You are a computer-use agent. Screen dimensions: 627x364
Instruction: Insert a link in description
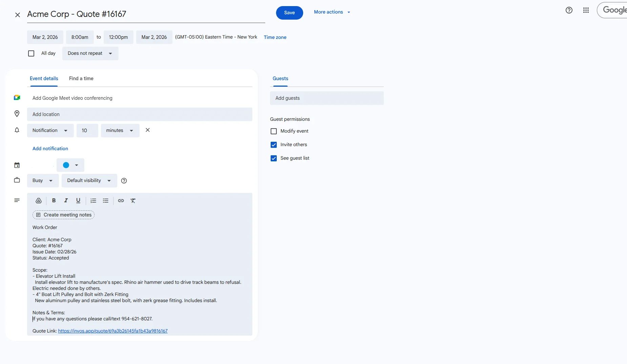click(x=121, y=201)
